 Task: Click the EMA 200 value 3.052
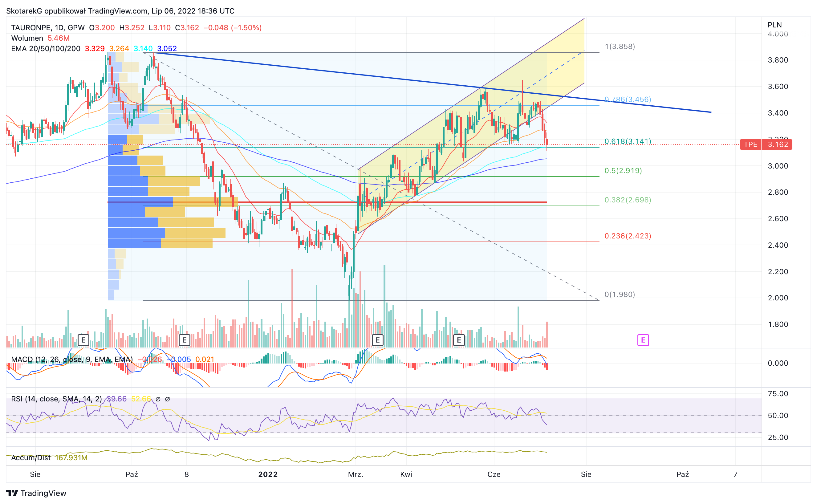(167, 49)
